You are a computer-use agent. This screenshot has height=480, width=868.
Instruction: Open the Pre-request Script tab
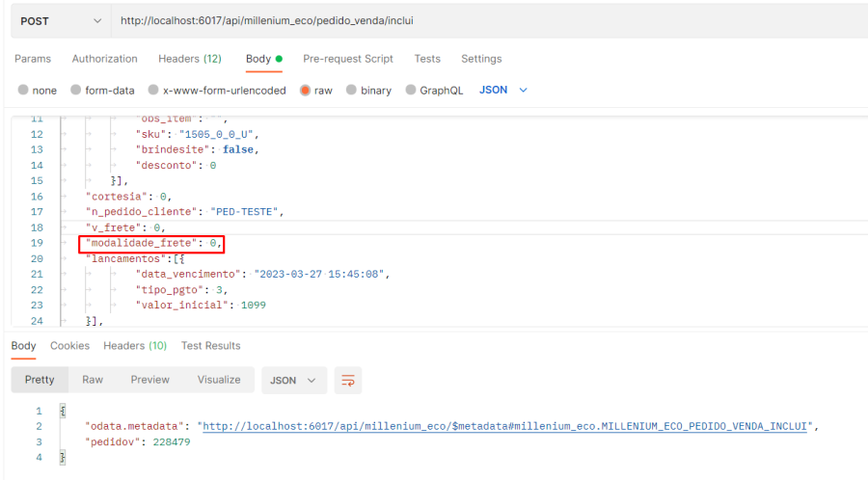347,59
